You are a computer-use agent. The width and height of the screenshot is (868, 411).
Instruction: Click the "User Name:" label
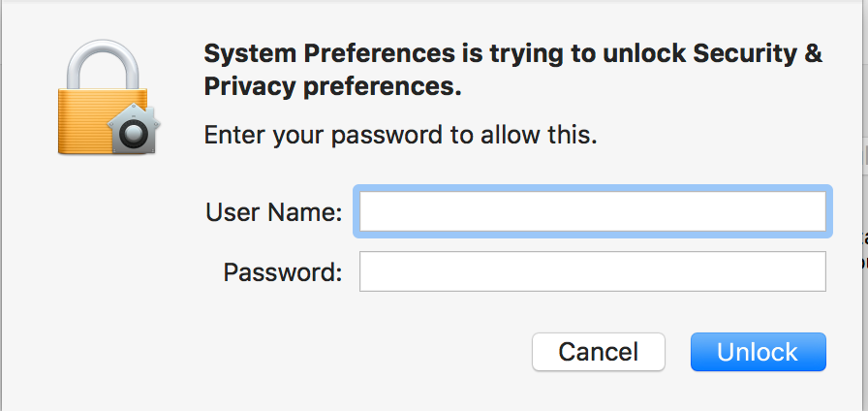pyautogui.click(x=273, y=212)
